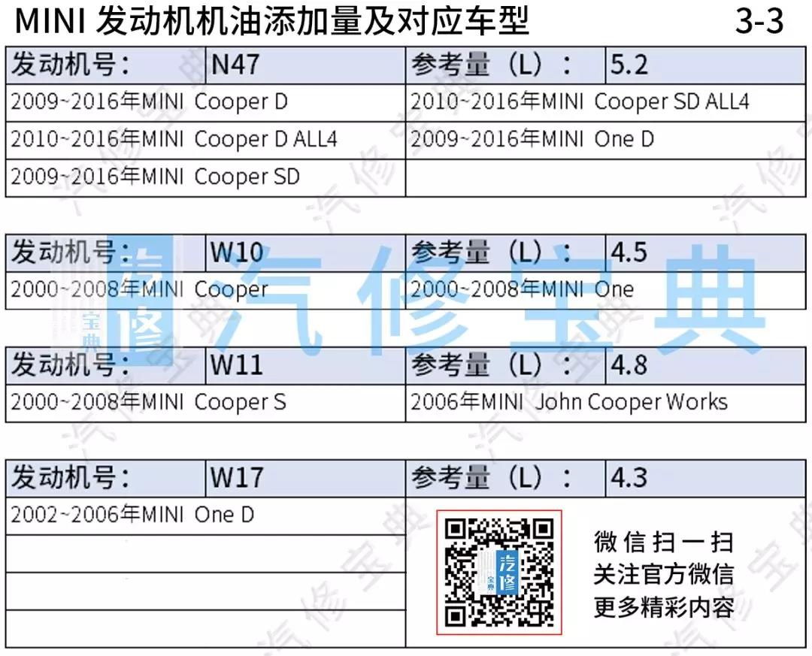Click row '2010~2016年MINI Cooper D ALL4'

(205, 141)
